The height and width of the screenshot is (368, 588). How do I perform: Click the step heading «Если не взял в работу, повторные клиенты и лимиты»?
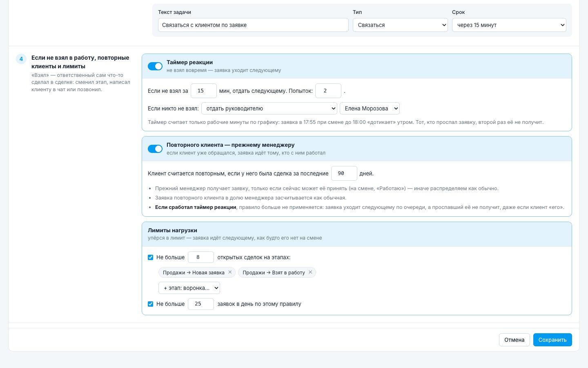(x=80, y=62)
